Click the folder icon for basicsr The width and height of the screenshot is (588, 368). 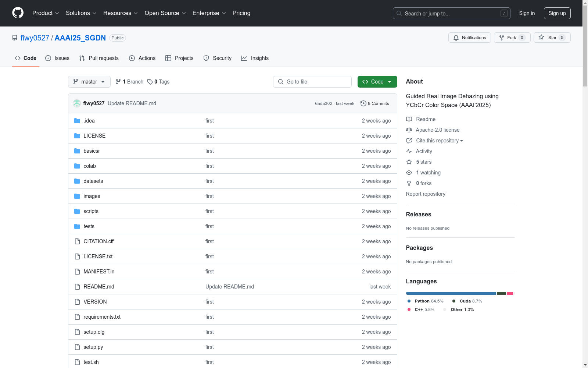point(77,151)
